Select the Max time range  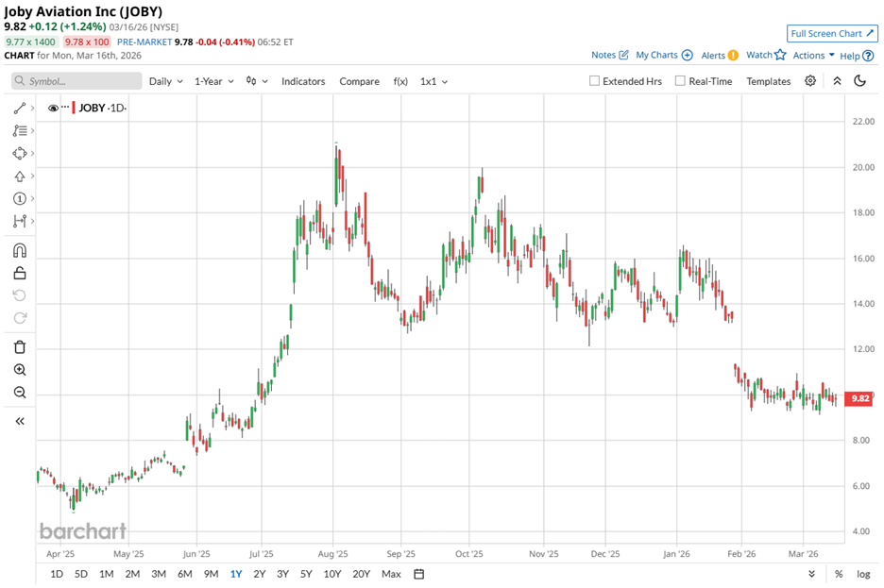(x=391, y=574)
